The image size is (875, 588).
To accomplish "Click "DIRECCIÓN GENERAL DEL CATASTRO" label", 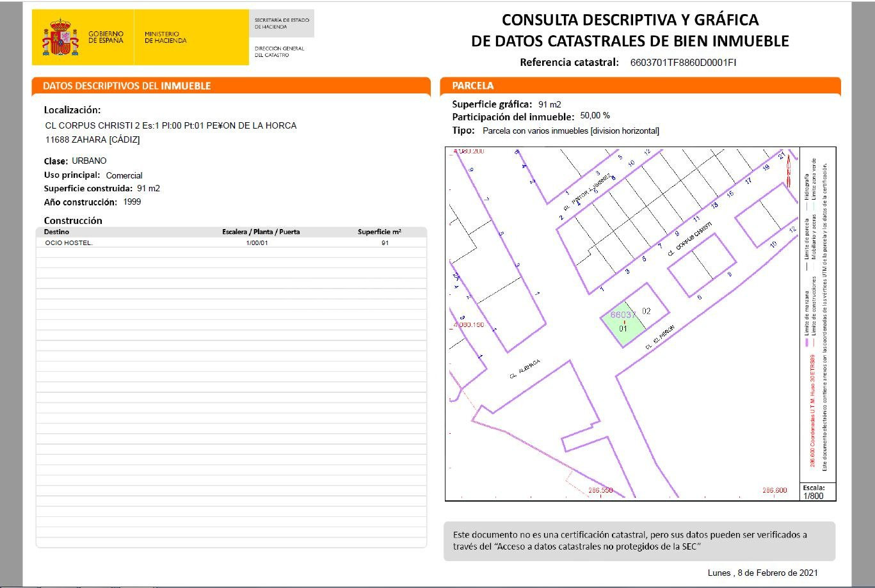I will tap(279, 52).
